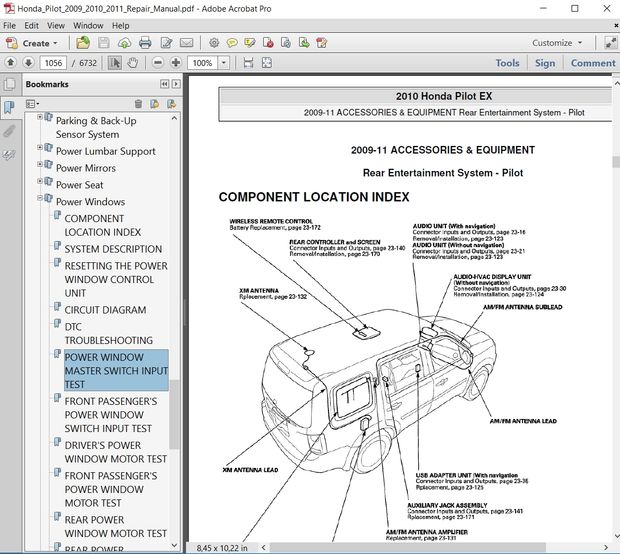This screenshot has height=554, width=620.
Task: Choose the Hand pan tool
Action: [132, 62]
